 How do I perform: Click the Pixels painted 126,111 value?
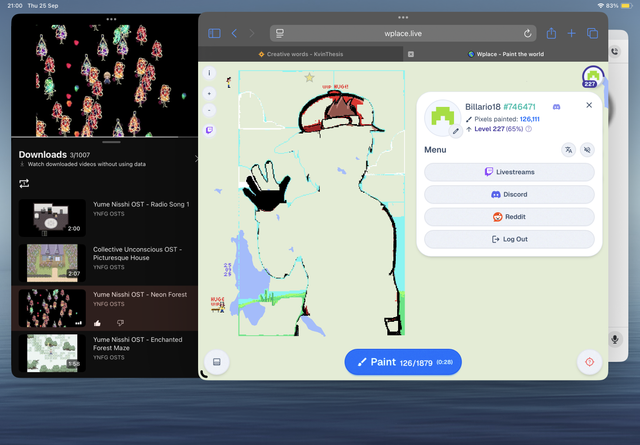529,119
